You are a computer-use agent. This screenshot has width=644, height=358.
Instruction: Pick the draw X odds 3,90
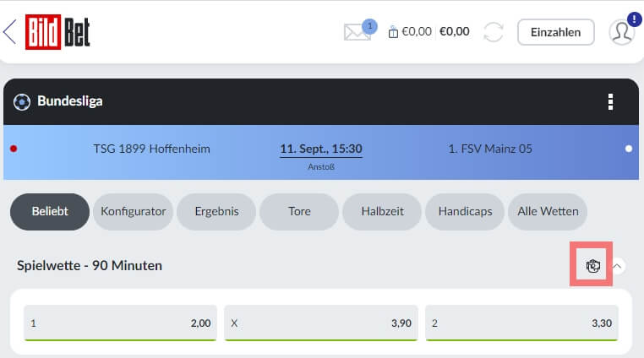point(321,323)
